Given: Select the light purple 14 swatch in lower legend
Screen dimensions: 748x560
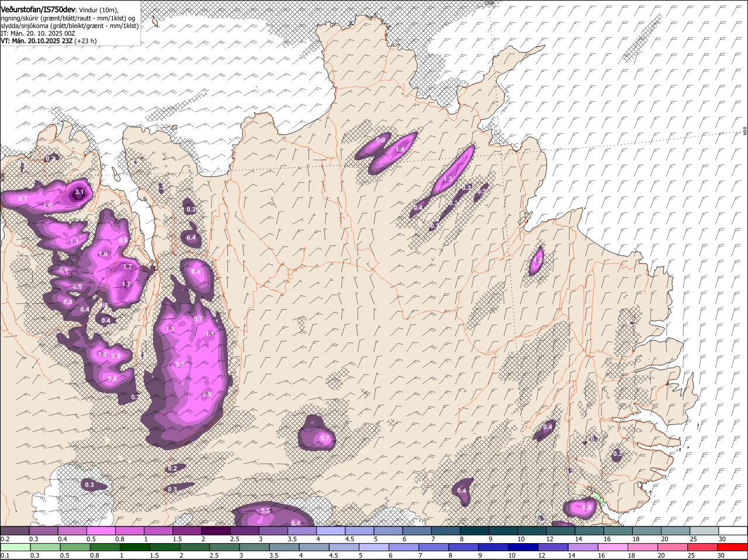Looking at the screenshot, I should click(x=583, y=547).
